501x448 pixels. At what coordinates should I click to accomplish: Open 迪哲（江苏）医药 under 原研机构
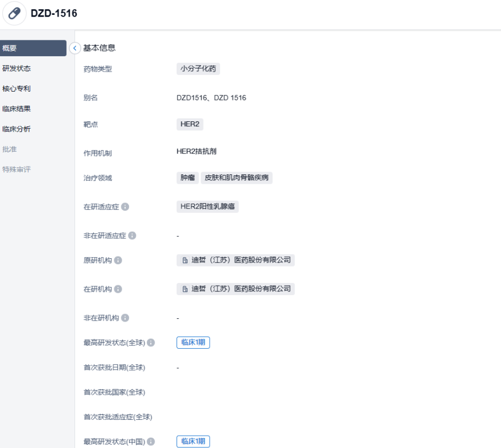236,260
